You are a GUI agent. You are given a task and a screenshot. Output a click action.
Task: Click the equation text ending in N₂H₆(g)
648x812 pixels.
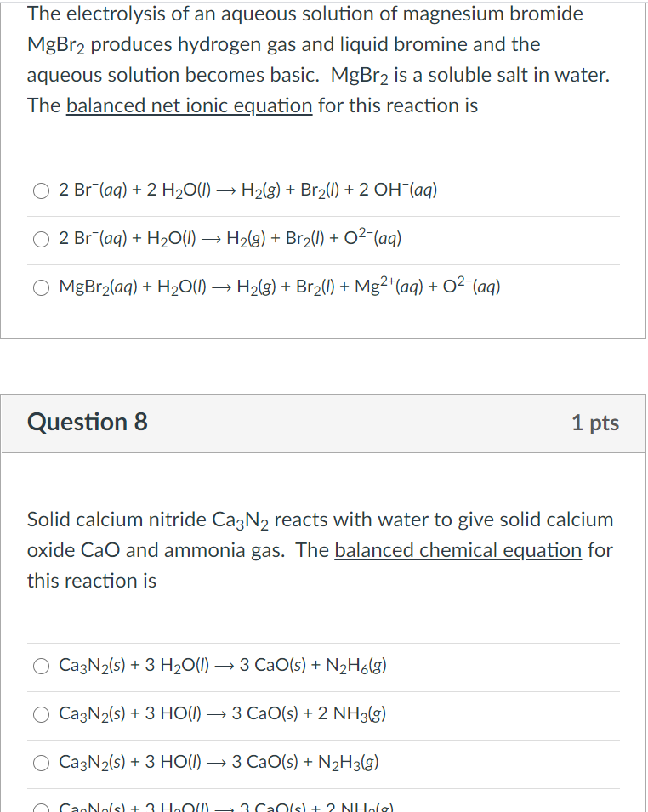click(x=224, y=666)
